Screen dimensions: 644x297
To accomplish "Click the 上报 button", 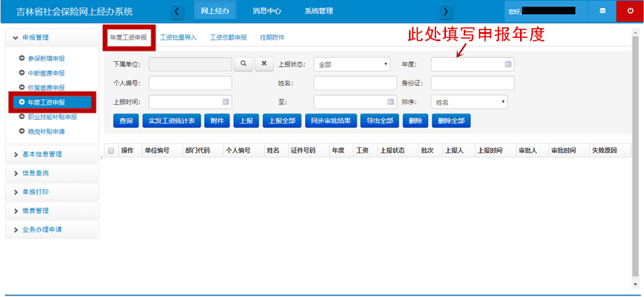I will coord(246,121).
